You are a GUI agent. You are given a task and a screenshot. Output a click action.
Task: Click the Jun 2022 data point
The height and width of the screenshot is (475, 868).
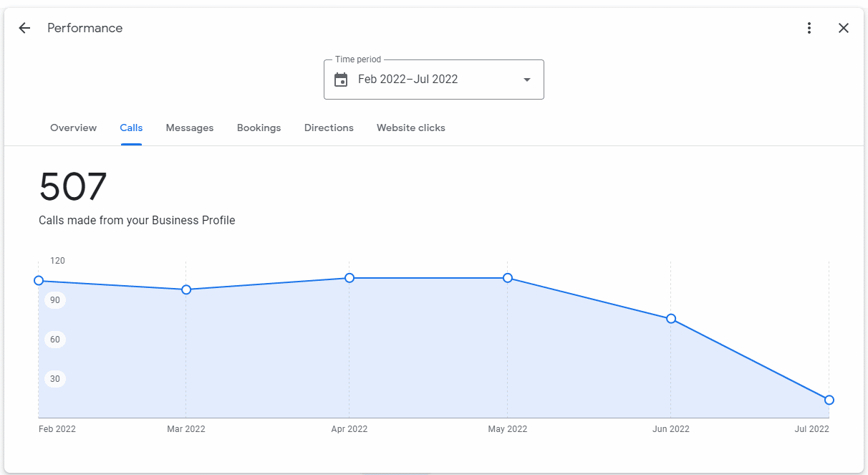tap(671, 319)
